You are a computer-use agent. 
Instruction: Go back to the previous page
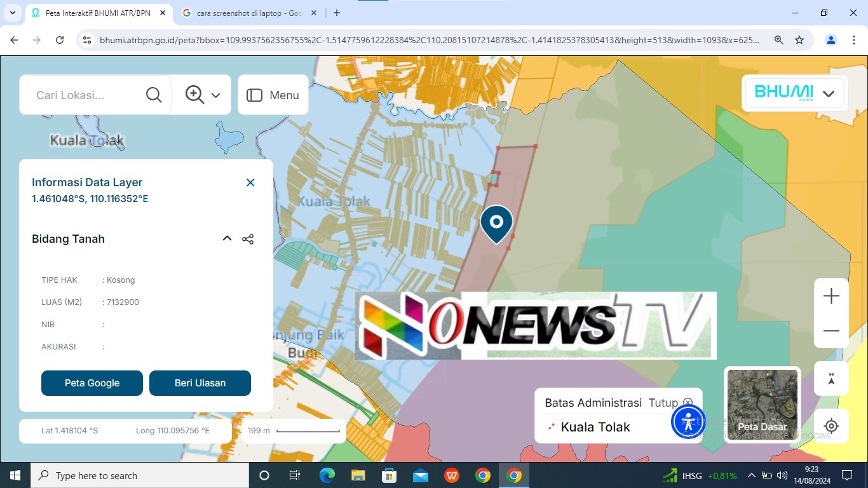pos(14,40)
